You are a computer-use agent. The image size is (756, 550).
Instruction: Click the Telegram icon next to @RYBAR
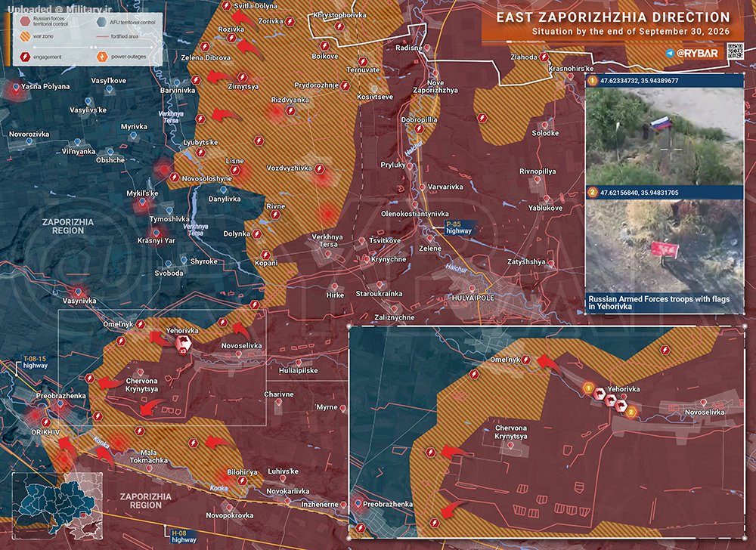670,53
